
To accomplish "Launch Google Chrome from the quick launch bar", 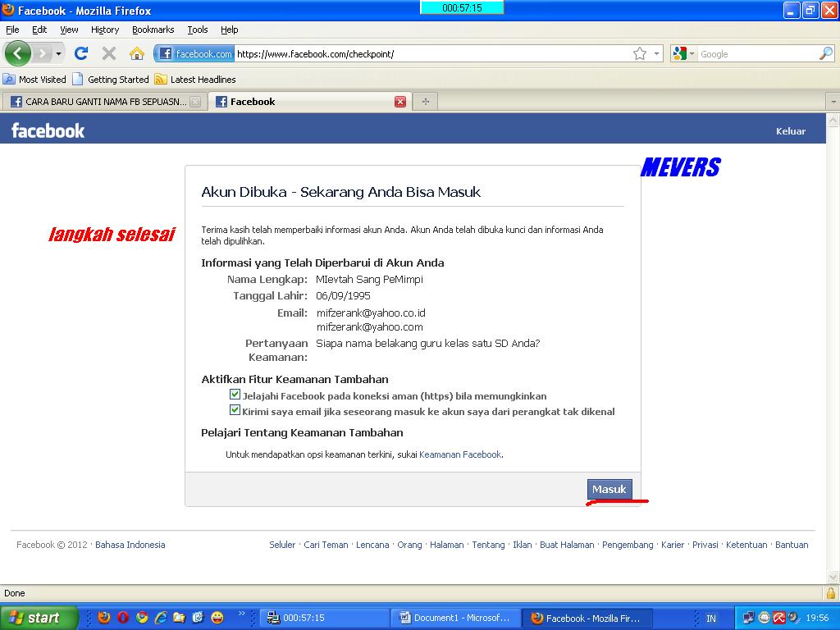I will [x=142, y=618].
